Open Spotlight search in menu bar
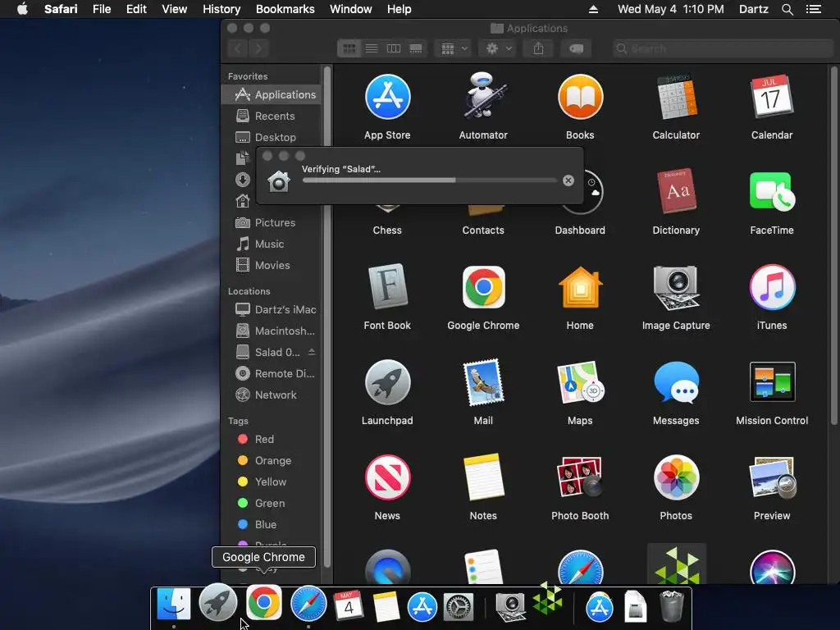The height and width of the screenshot is (630, 840). click(787, 9)
